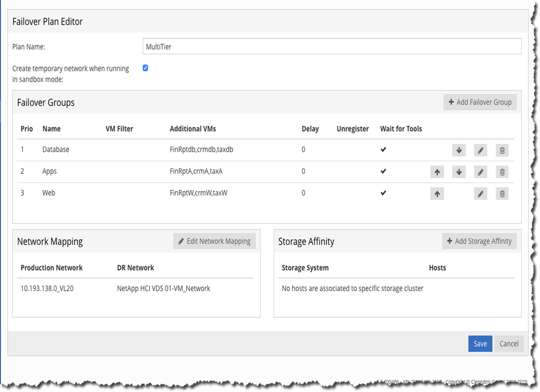Click the Add Failover Group button
Screen dimensions: 540x392
480,102
